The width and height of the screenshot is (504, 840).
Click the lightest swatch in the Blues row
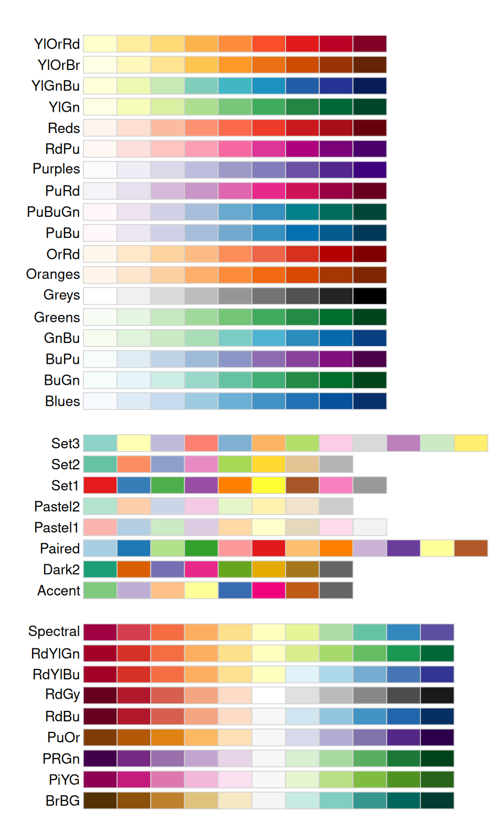[x=100, y=401]
